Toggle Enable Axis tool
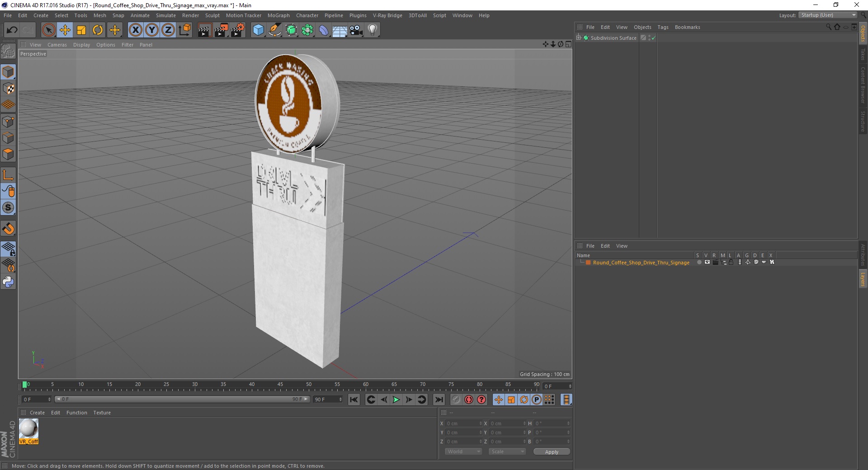 pyautogui.click(x=8, y=175)
